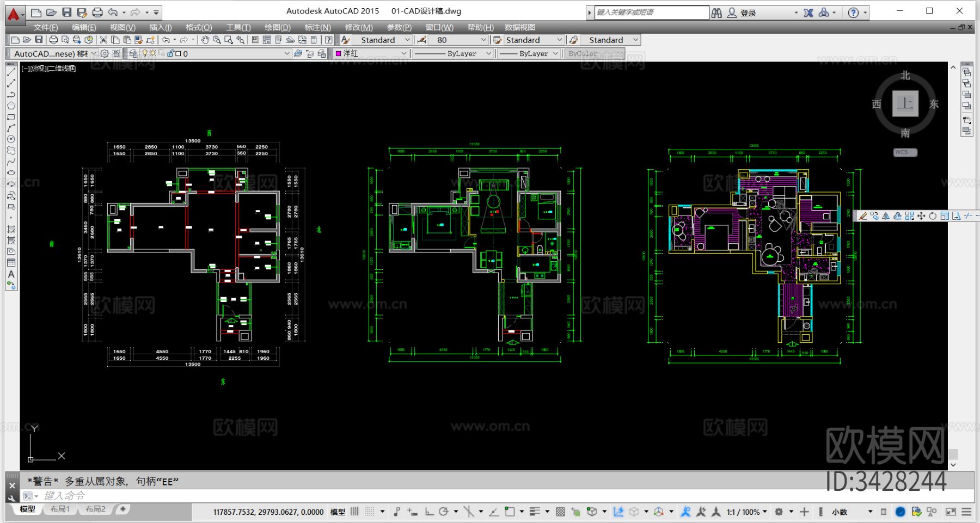Select the Rectangle draw tool

(x=11, y=117)
